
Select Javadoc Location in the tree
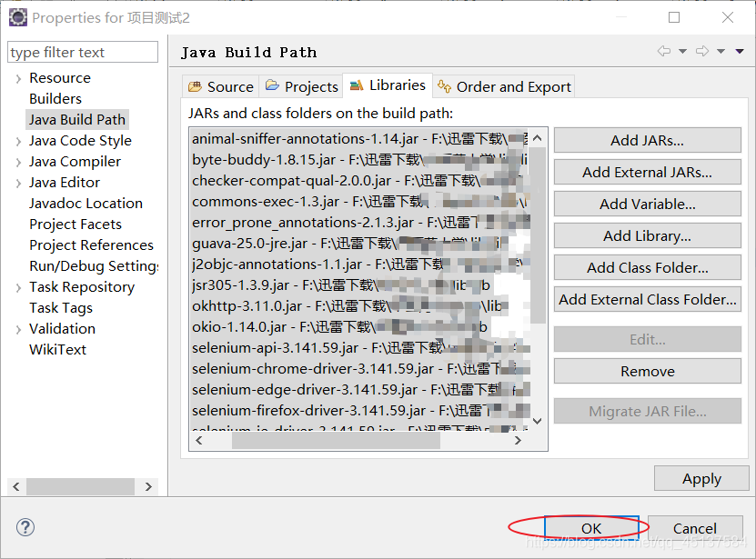(x=86, y=204)
